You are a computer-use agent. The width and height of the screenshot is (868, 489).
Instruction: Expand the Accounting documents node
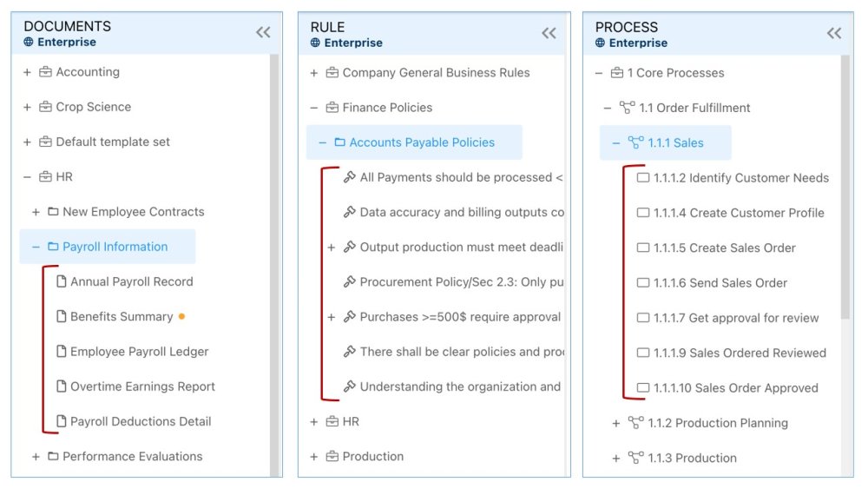(x=27, y=72)
